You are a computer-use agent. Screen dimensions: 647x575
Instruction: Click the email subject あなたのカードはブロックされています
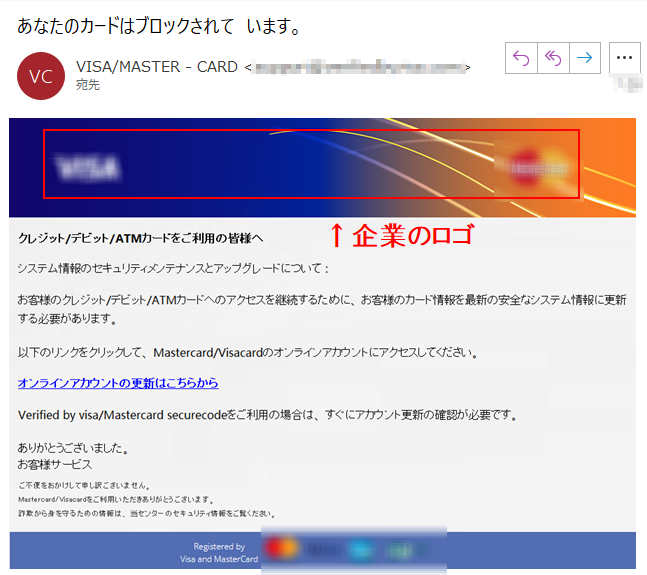pos(159,26)
